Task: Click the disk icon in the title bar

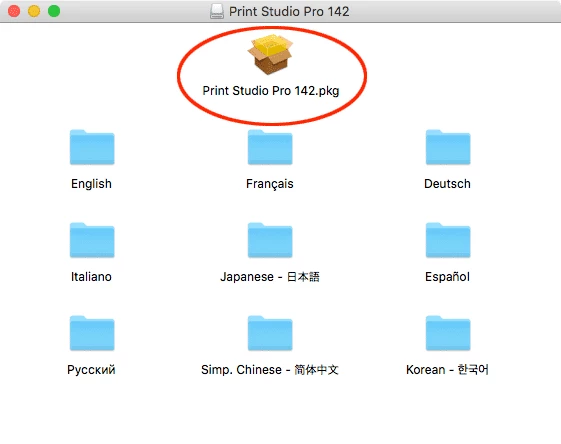Action: coord(217,11)
